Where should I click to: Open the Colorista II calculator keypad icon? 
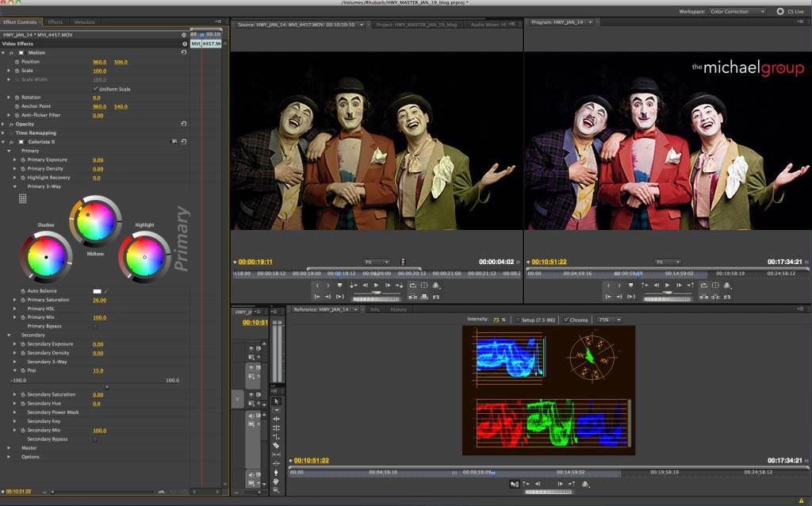[23, 198]
